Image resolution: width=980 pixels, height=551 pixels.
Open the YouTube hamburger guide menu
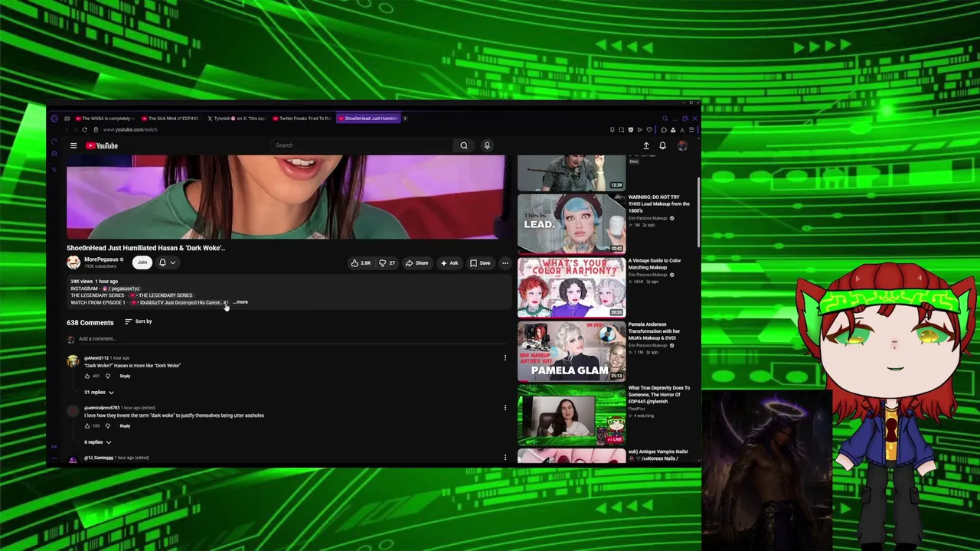tap(73, 145)
